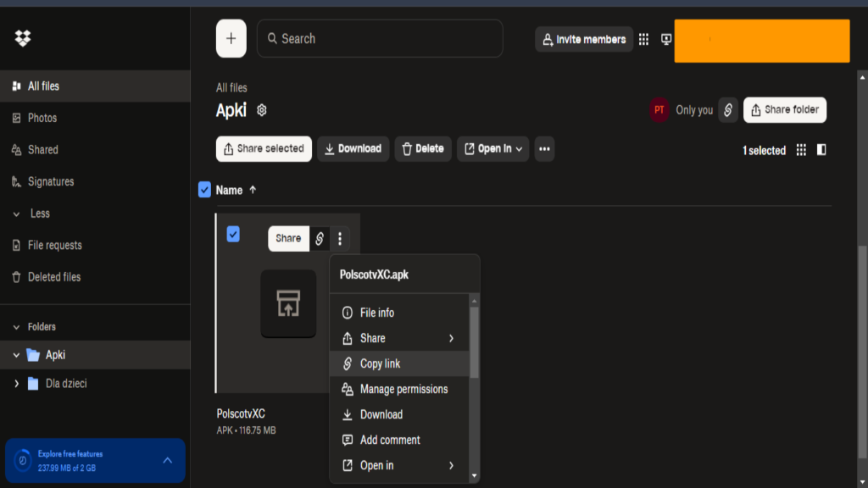
Task: Click the 1 selected label
Action: pos(764,151)
